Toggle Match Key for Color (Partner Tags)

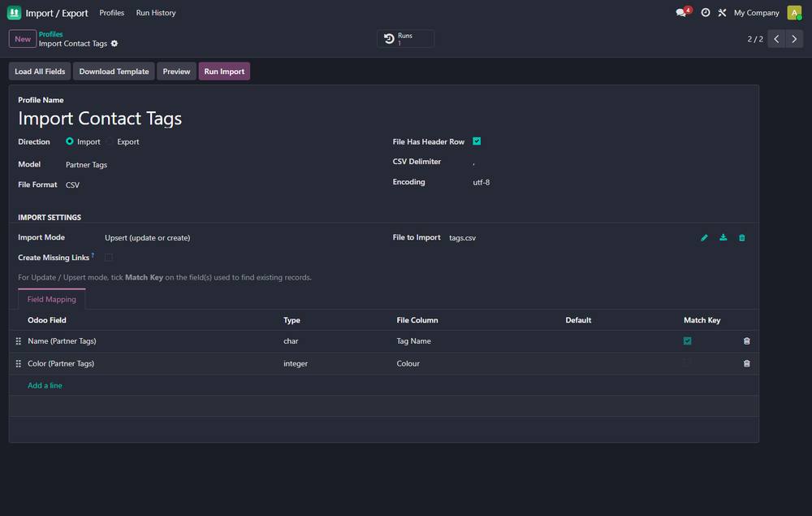pyautogui.click(x=687, y=363)
